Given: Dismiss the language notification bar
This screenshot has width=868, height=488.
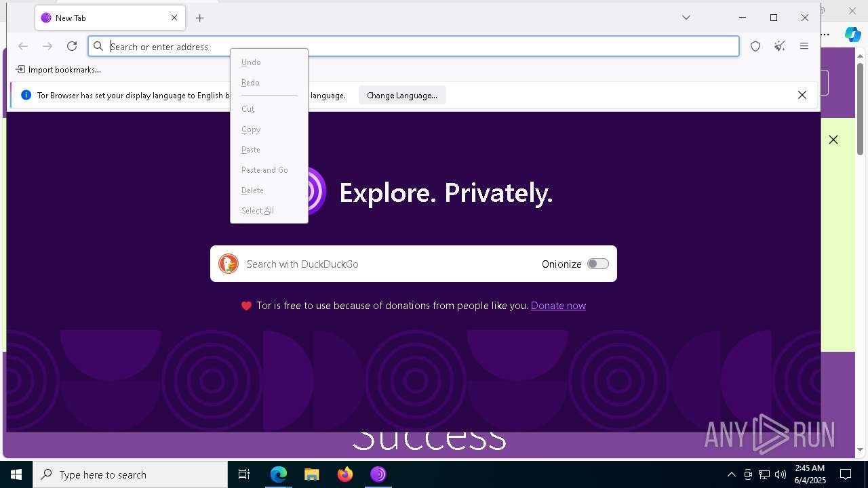Looking at the screenshot, I should pyautogui.click(x=802, y=95).
